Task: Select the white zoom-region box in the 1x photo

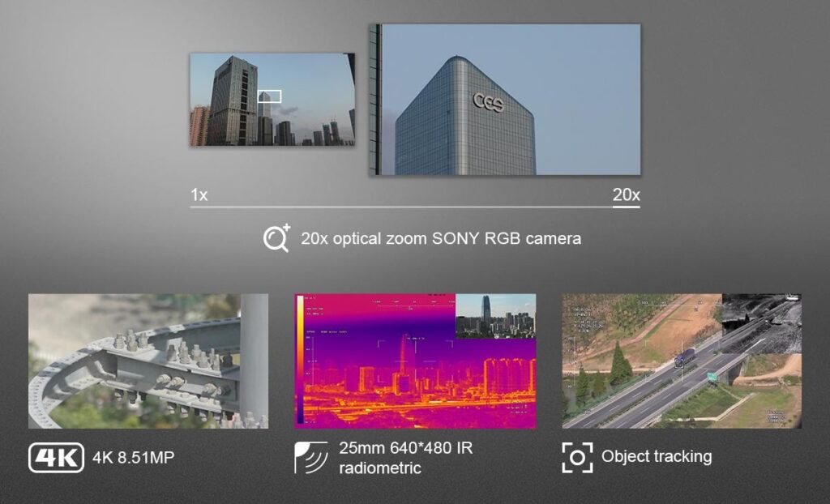Action: tap(269, 96)
